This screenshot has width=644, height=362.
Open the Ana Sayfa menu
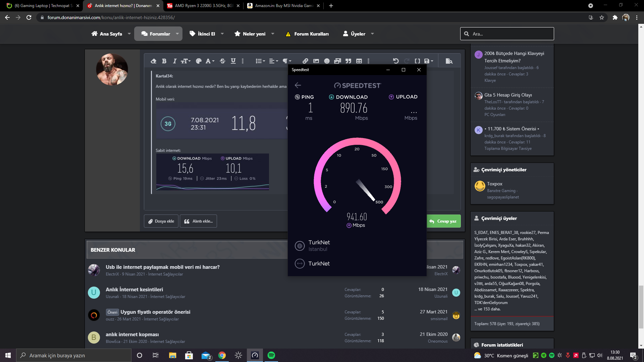click(107, 34)
